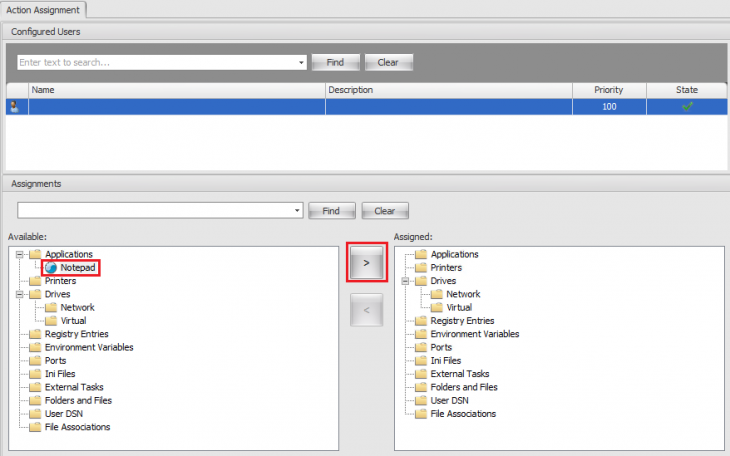This screenshot has width=730, height=456.
Task: Collapse the Drives node in Available tree
Action: [x=20, y=294]
